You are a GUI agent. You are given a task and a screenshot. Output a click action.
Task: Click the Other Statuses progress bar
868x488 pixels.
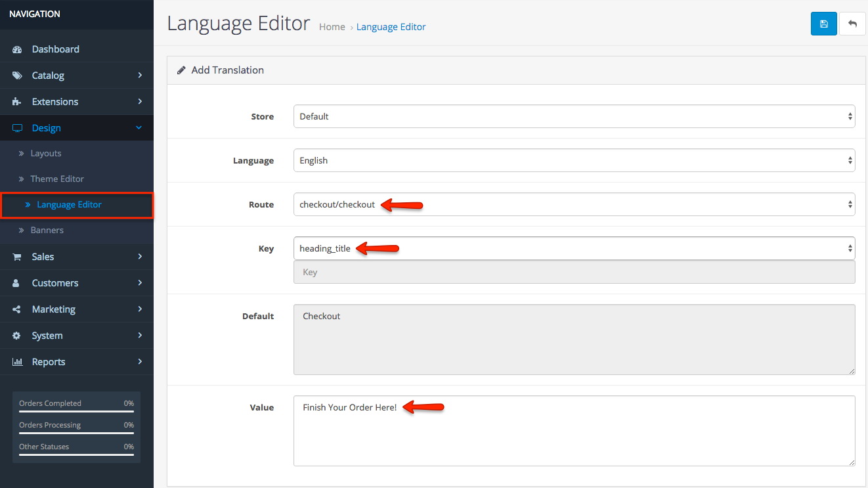(76, 455)
